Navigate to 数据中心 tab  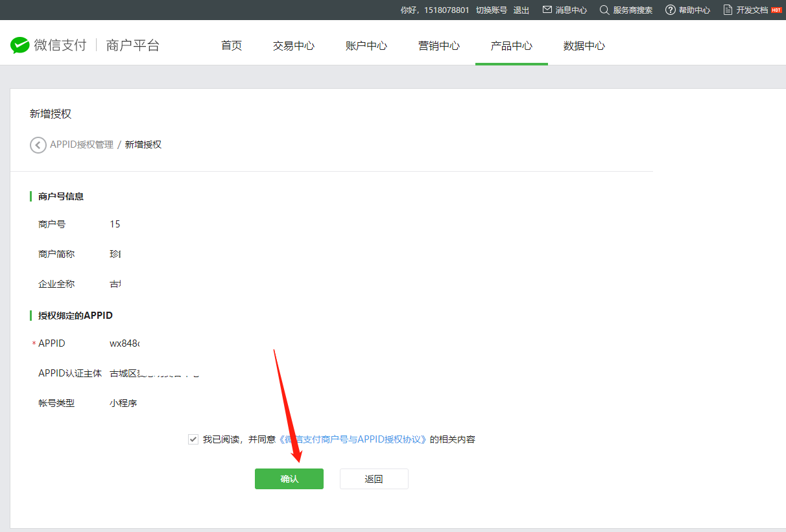click(x=584, y=45)
